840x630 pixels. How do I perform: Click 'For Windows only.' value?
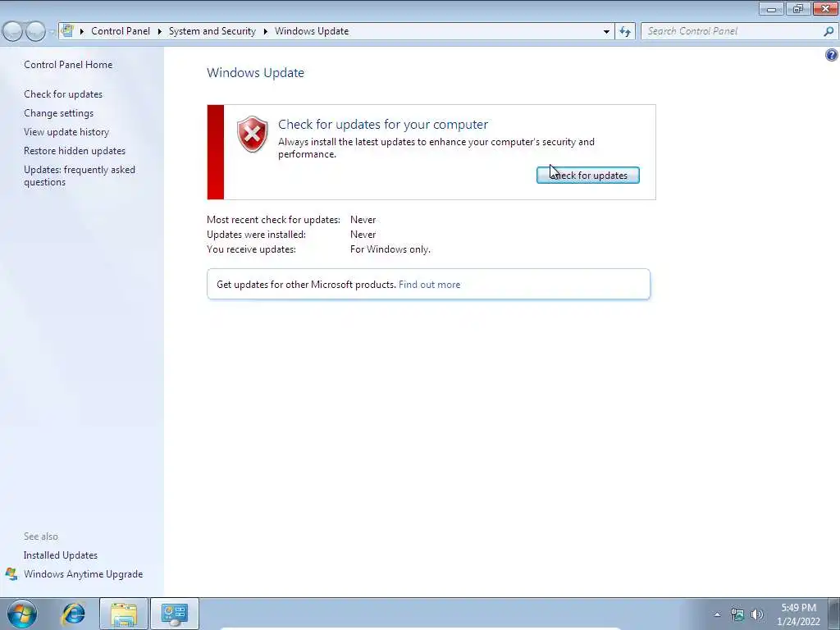click(390, 249)
